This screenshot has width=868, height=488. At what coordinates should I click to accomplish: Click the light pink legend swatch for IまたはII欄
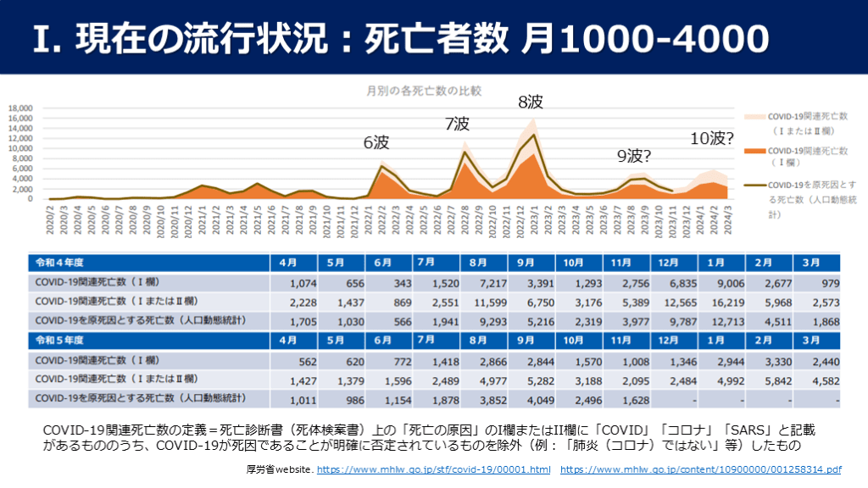751,116
